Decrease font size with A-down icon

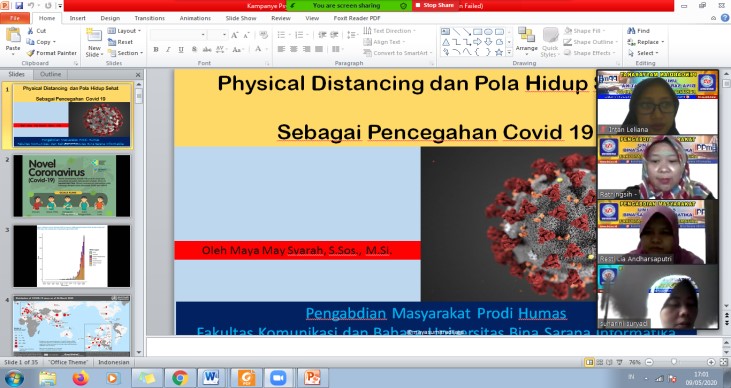pyautogui.click(x=246, y=35)
